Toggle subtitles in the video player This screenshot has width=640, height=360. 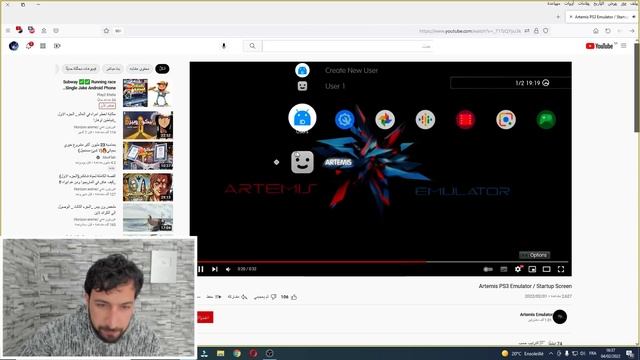coord(504,269)
